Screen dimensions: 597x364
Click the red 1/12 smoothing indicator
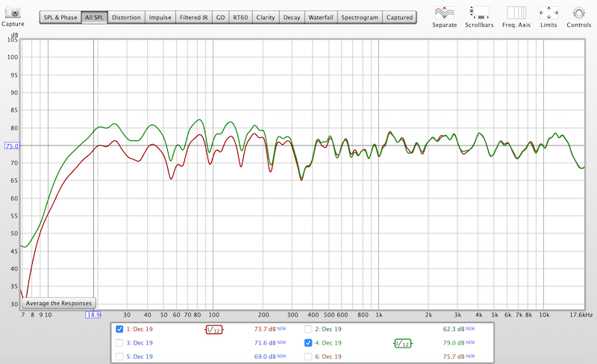tap(213, 330)
